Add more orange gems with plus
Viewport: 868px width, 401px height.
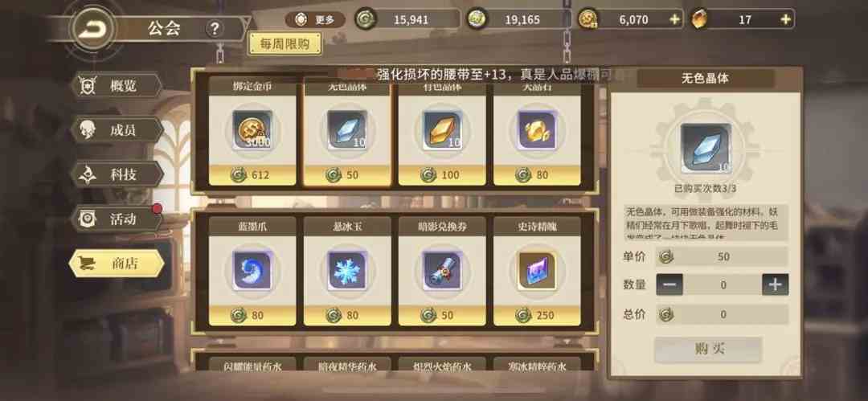785,19
